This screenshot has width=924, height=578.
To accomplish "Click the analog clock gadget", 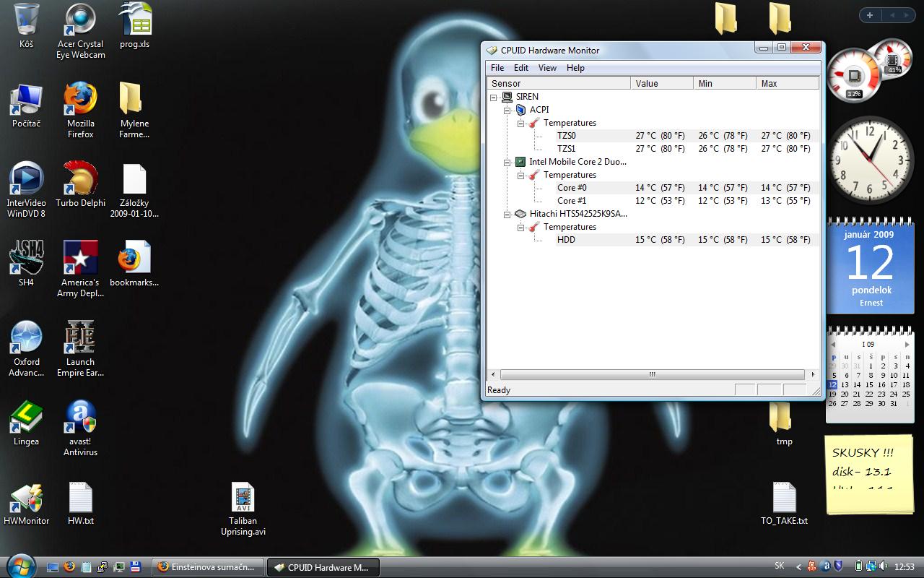I will [x=871, y=160].
